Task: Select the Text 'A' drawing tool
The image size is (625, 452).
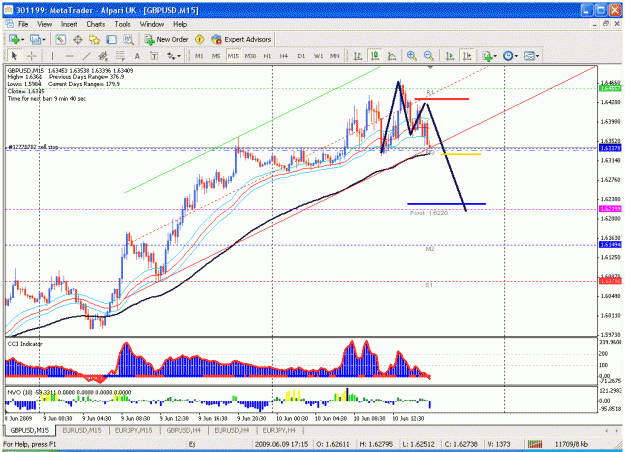Action: pyautogui.click(x=137, y=56)
